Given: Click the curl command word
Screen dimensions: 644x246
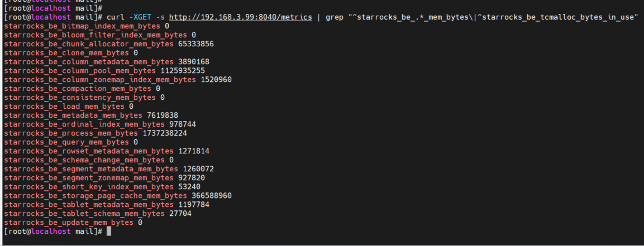Looking at the screenshot, I should (x=116, y=17).
